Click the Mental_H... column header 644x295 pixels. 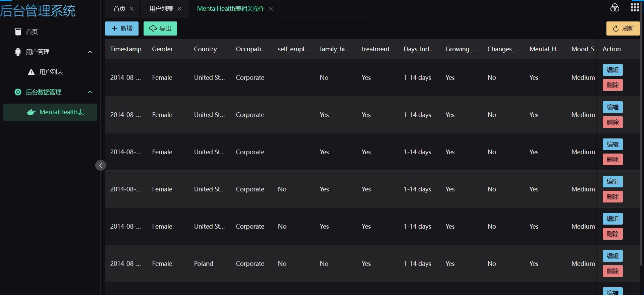[545, 49]
